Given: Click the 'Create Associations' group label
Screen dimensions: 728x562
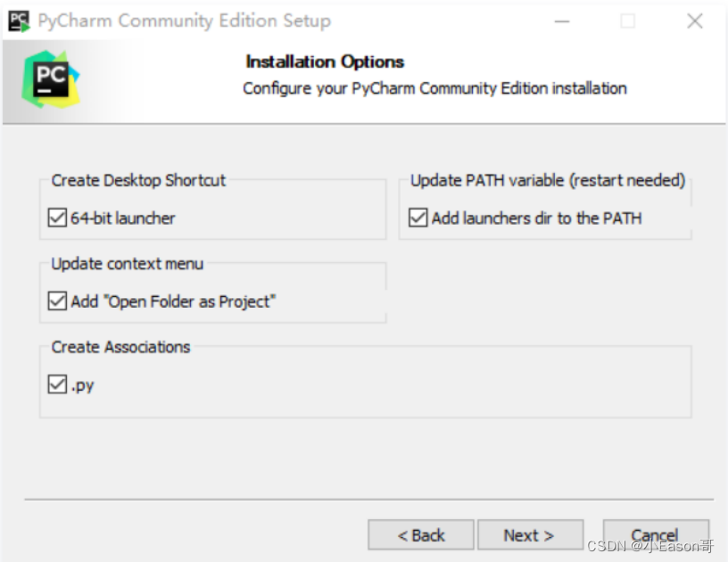Looking at the screenshot, I should 120,347.
